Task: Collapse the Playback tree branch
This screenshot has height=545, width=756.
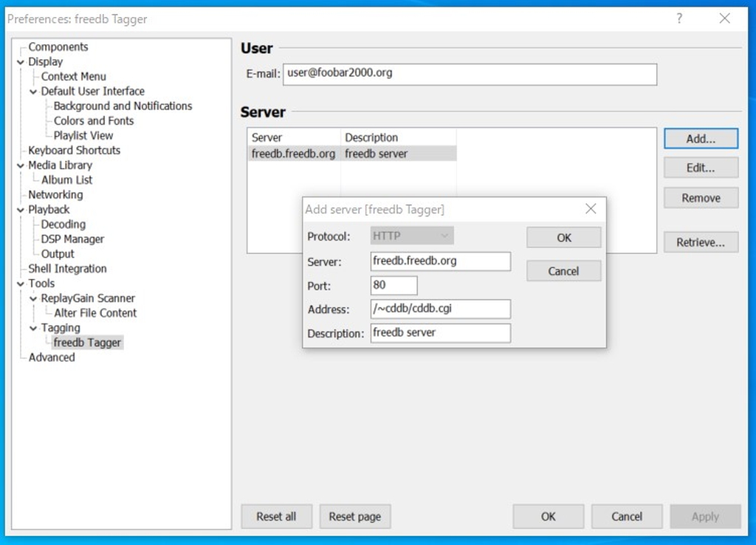Action: (x=21, y=209)
